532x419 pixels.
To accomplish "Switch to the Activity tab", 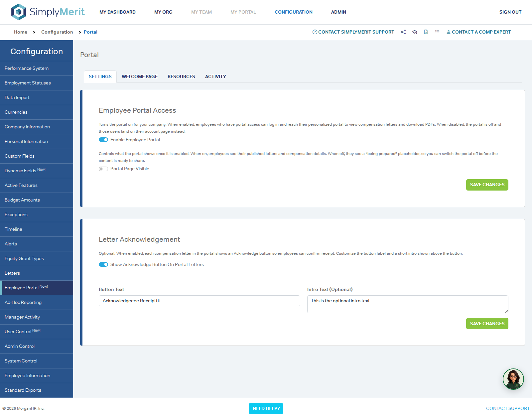I will [215, 76].
